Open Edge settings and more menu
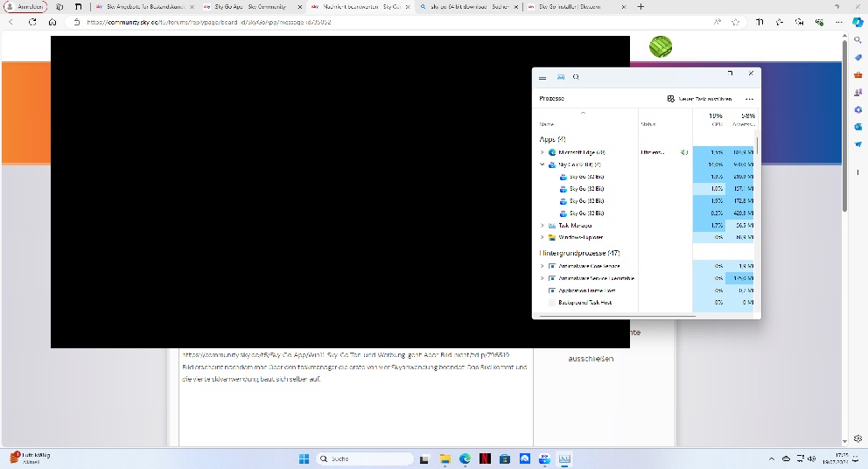868x469 pixels. (x=838, y=22)
